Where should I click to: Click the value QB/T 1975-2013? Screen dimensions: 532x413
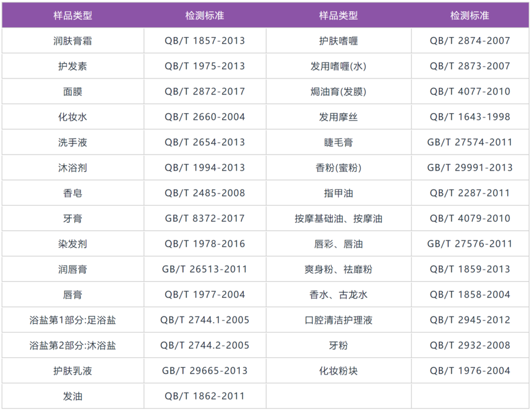point(205,66)
